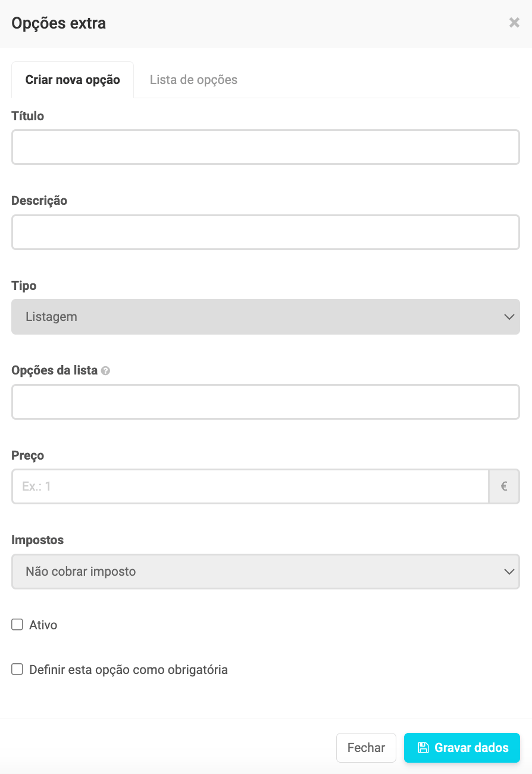Click the Preço field label
The height and width of the screenshot is (774, 532).
(x=28, y=455)
